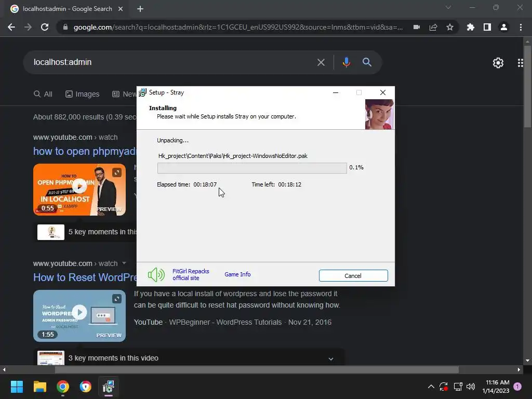Open File Explorer from taskbar

(x=39, y=387)
